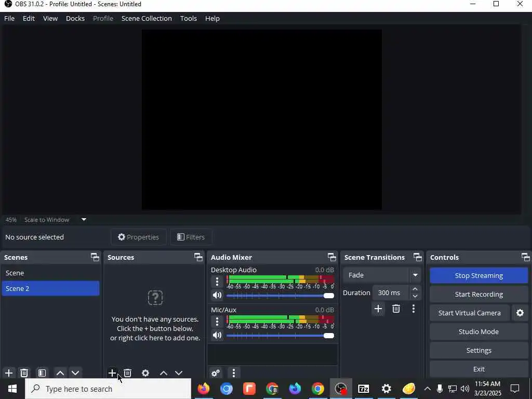Viewport: 532px width, 399px height.
Task: Open Desktop Audio three-dot options
Action: click(x=217, y=281)
